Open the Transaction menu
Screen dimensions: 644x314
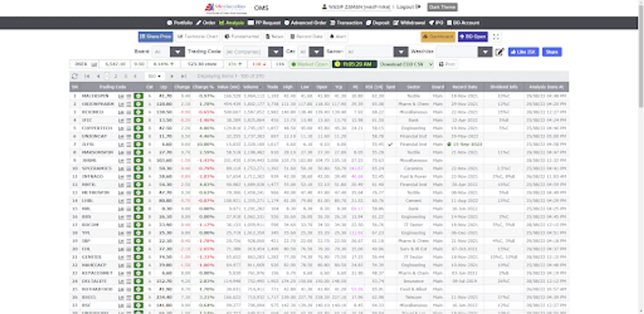tap(346, 23)
